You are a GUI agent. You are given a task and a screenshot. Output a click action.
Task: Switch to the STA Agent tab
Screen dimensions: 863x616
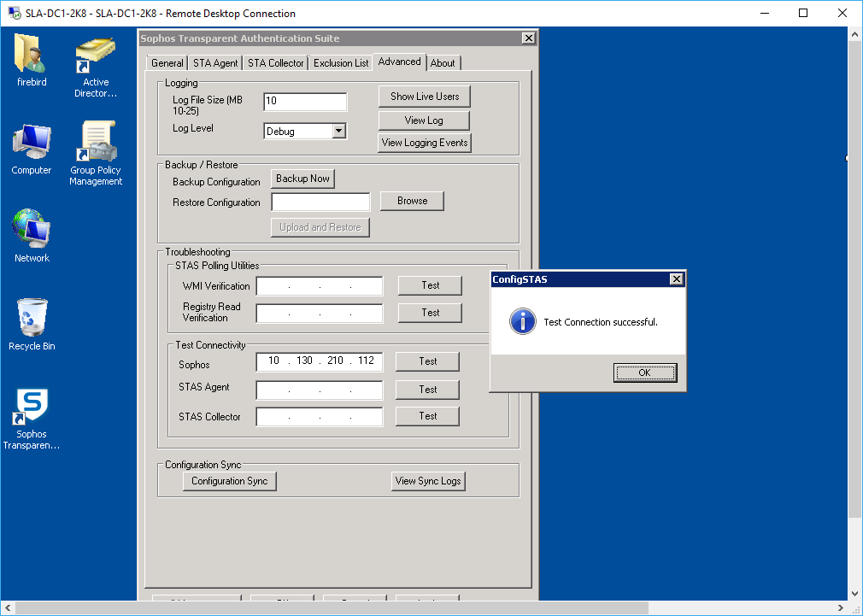pos(215,62)
